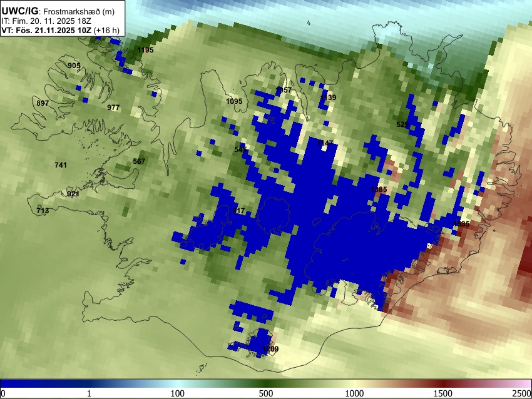The height and width of the screenshot is (399, 532).
Task: Click the 529 value label
Action: point(402,124)
